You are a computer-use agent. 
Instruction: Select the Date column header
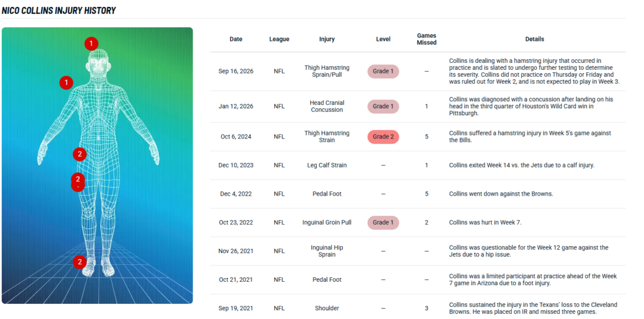pyautogui.click(x=236, y=39)
